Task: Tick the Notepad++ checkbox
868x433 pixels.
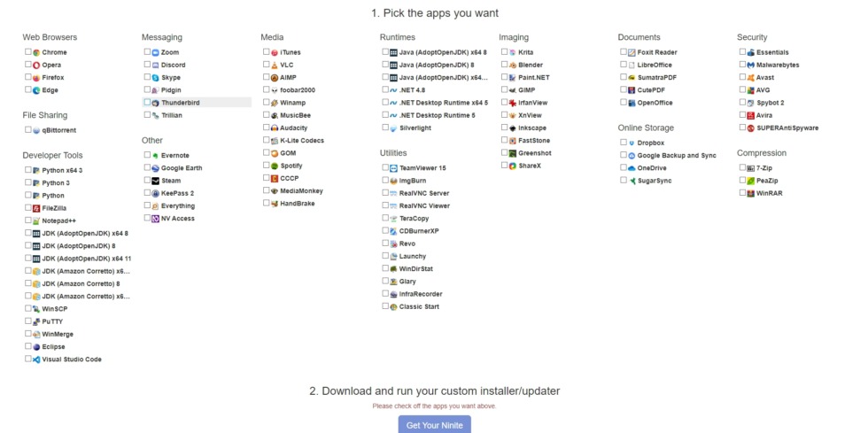Action: coord(27,220)
